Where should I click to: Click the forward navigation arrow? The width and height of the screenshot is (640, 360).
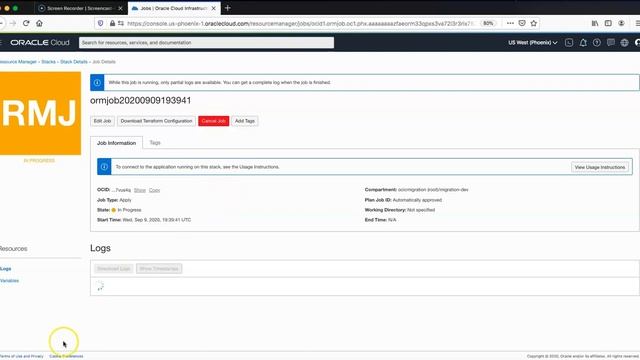click(x=13, y=23)
